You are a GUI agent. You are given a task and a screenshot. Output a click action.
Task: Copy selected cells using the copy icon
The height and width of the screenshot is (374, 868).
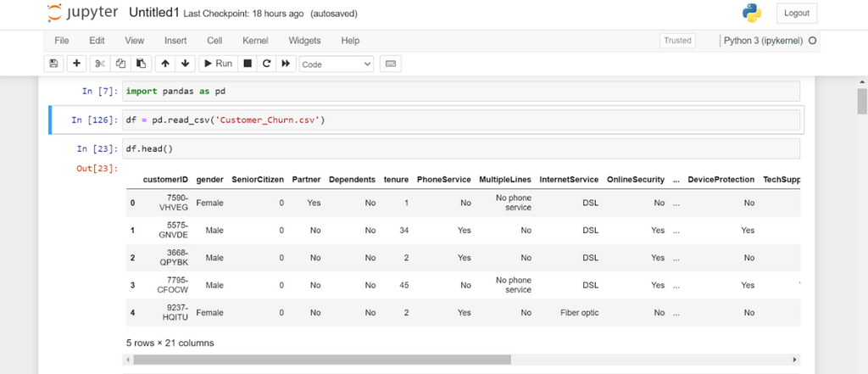pos(120,64)
